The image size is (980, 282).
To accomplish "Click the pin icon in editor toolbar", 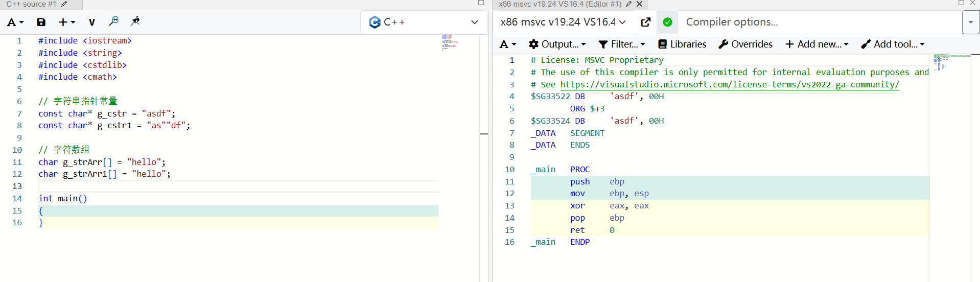I will pyautogui.click(x=135, y=21).
